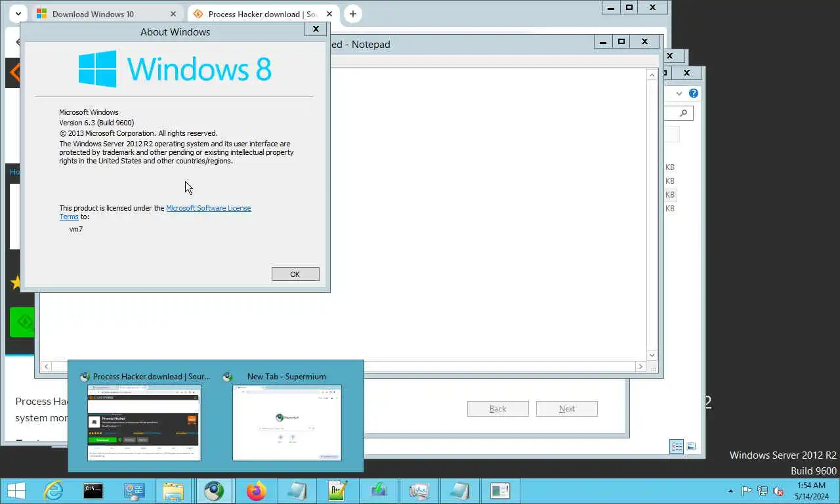Click Next in the setup wizard

(x=567, y=409)
